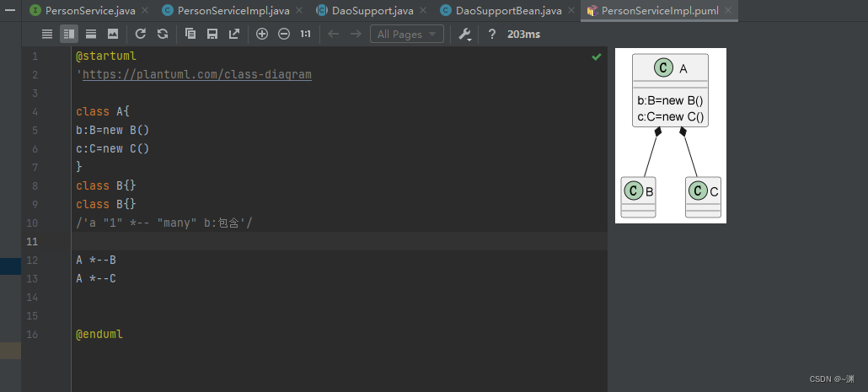Close the PersonServiceImpl.java tab
This screenshot has height=392, width=868.
[x=299, y=10]
